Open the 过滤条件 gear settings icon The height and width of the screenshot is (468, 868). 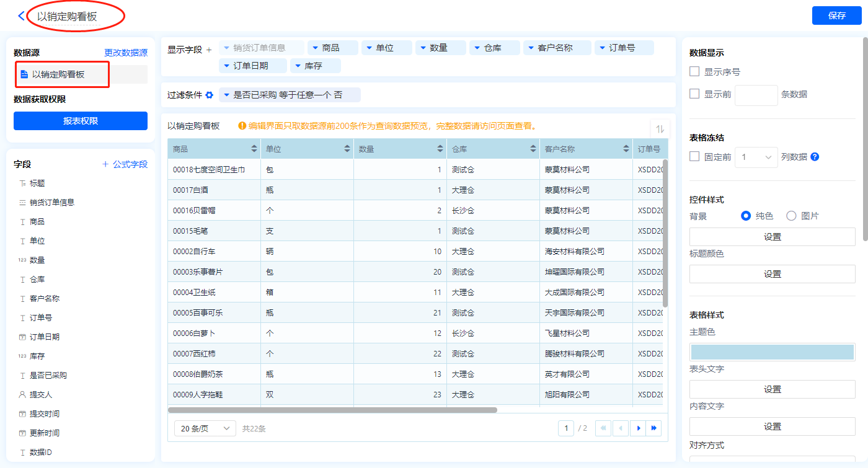[x=210, y=95]
